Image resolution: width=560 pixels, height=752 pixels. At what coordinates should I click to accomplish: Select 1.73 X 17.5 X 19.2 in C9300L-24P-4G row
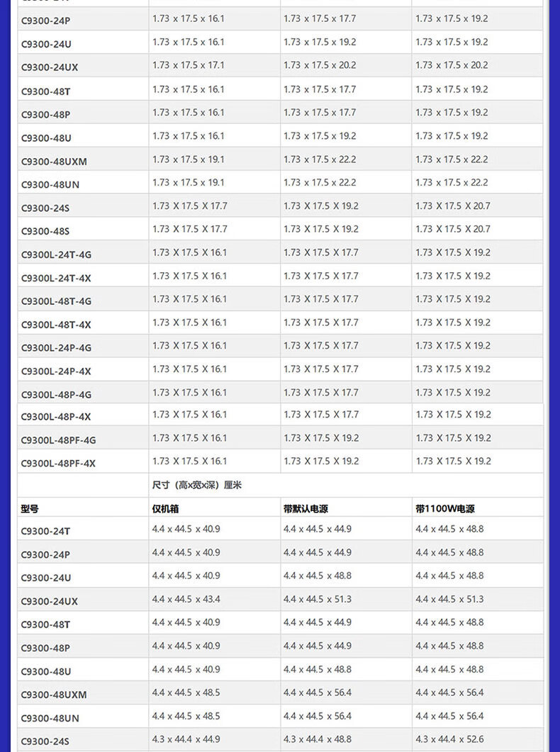click(453, 345)
